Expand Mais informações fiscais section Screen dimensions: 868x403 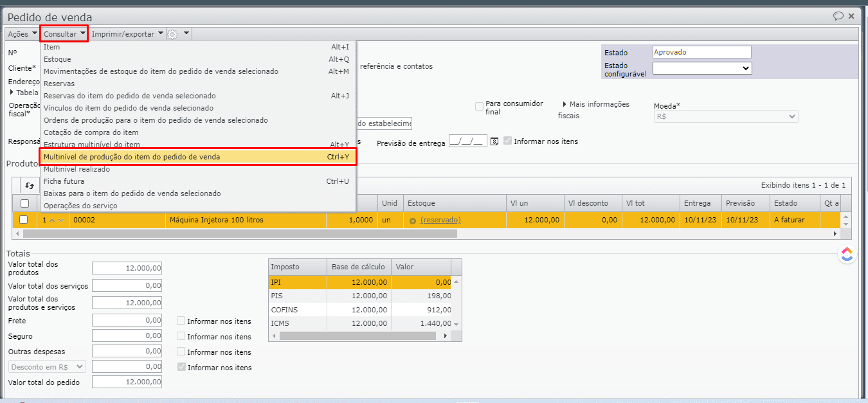click(x=565, y=104)
